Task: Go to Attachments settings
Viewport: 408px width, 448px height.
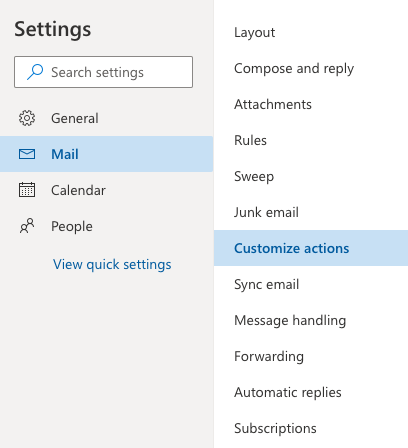Action: pos(273,104)
